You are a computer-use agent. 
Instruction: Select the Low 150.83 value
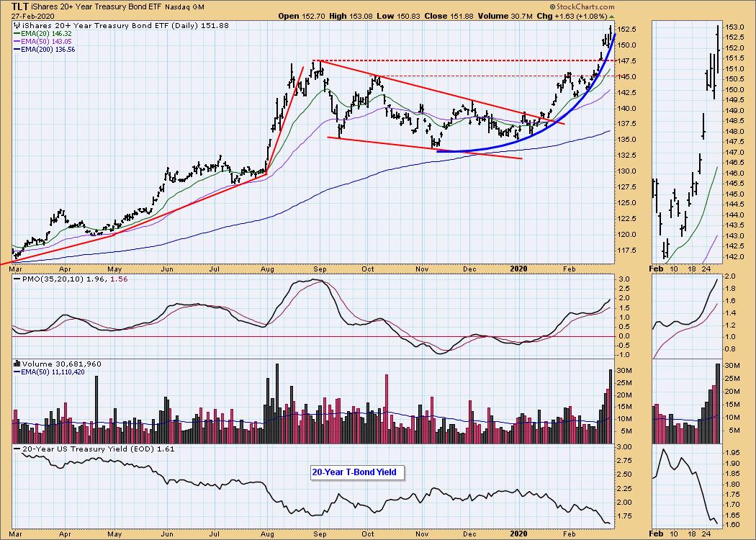398,16
